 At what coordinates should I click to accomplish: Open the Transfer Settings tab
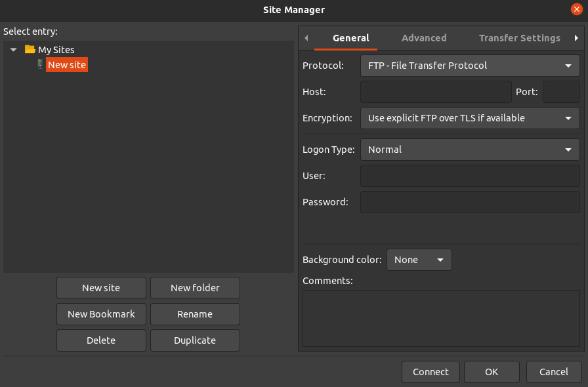click(519, 38)
